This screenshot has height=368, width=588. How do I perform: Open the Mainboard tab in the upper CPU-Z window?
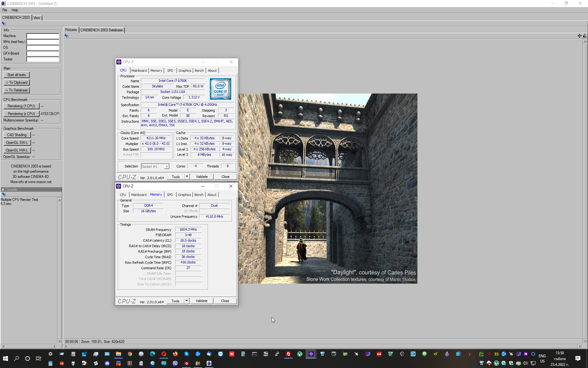139,71
